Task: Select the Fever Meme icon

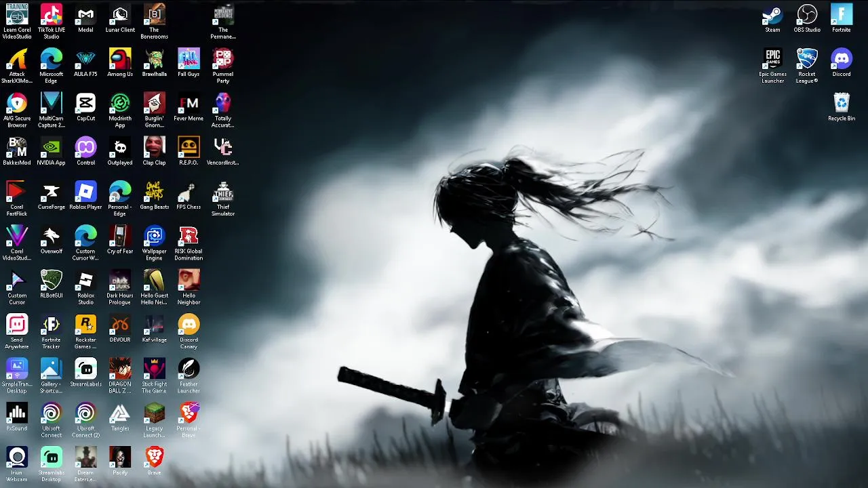Action: pyautogui.click(x=189, y=107)
